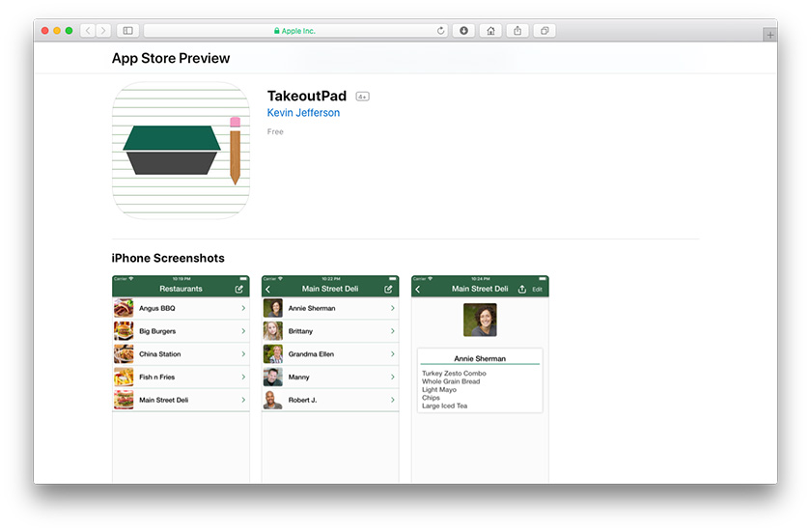Toggle the Safari sidebar button
The width and height of the screenshot is (811, 532).
[x=127, y=31]
